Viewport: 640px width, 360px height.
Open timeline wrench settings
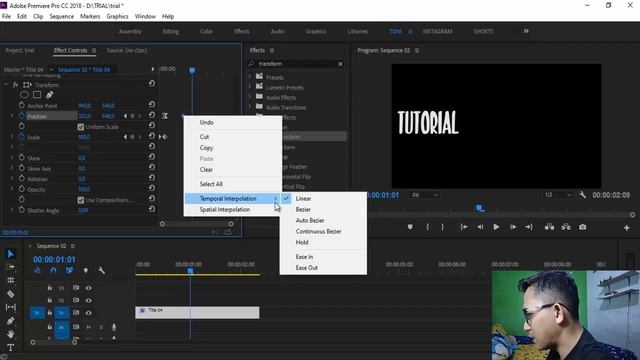click(101, 270)
